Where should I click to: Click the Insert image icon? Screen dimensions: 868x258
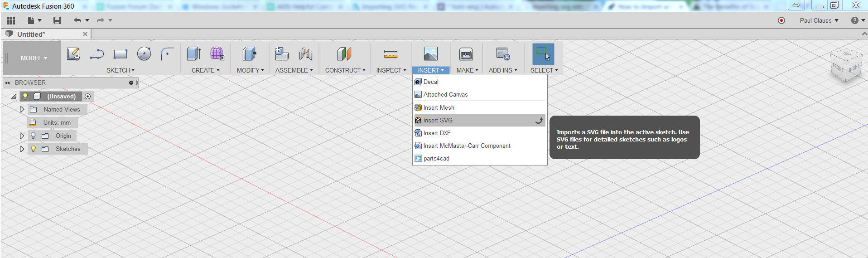tap(430, 54)
